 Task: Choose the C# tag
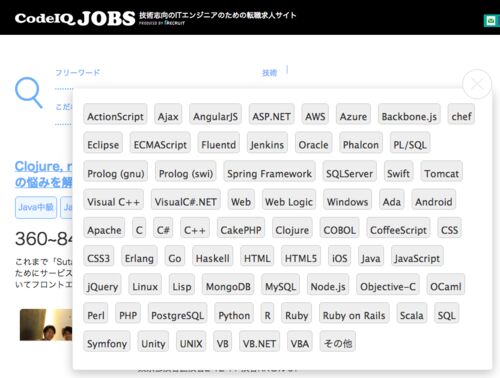(163, 228)
